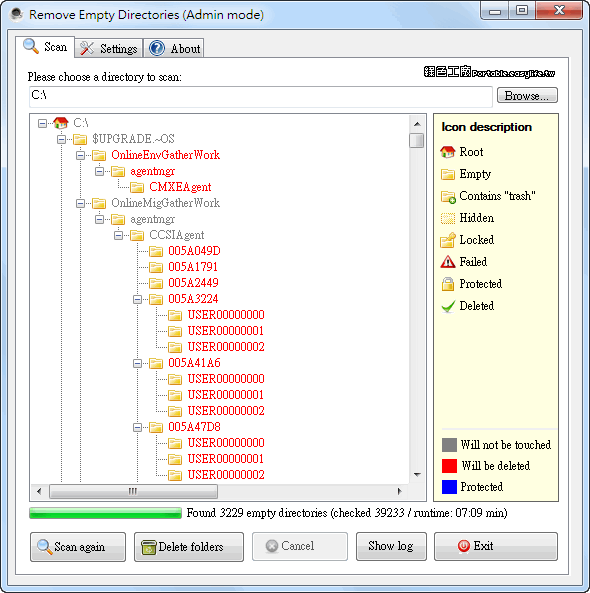Click the Cancel button
Image resolution: width=590 pixels, height=593 pixels.
click(300, 546)
